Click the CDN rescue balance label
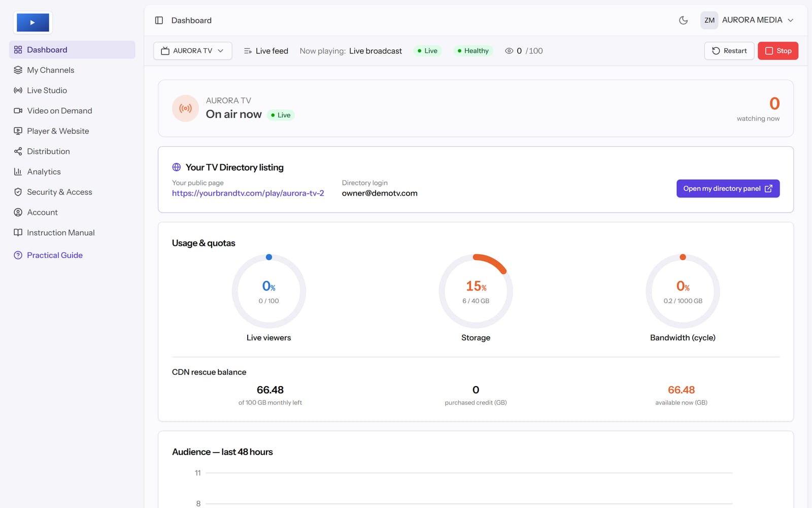 pos(209,372)
